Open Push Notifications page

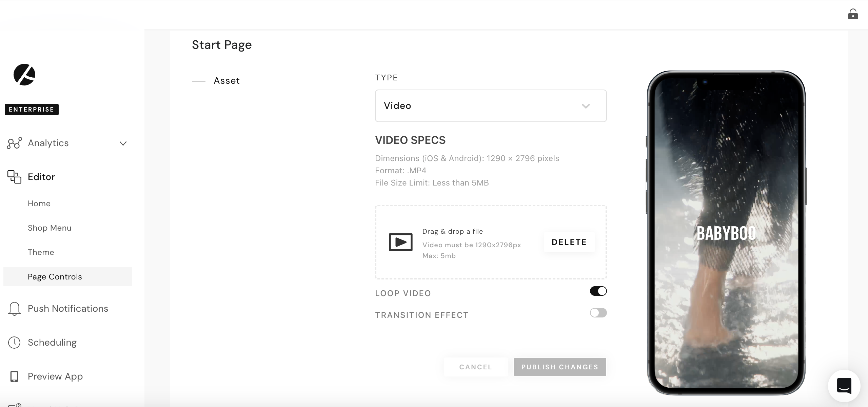[68, 309]
